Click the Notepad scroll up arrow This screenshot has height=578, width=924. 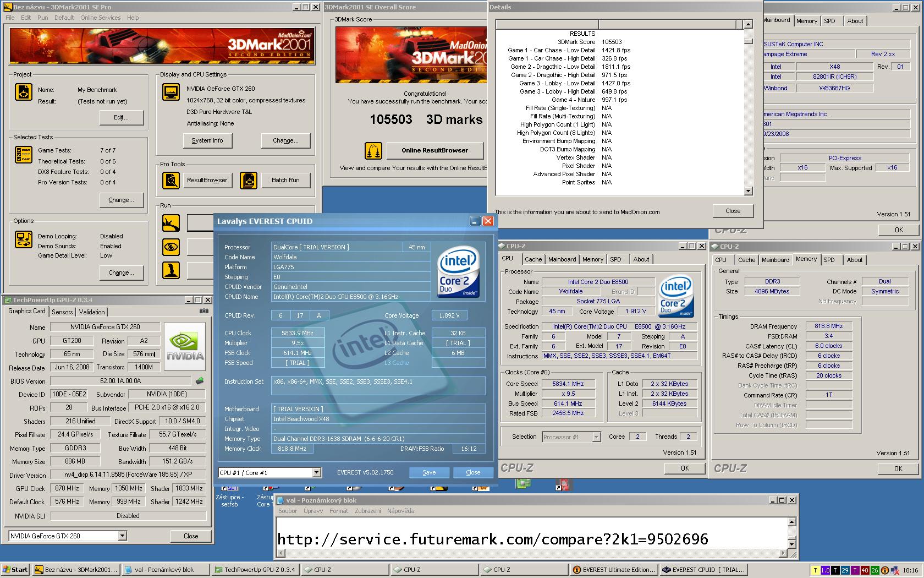click(x=792, y=522)
